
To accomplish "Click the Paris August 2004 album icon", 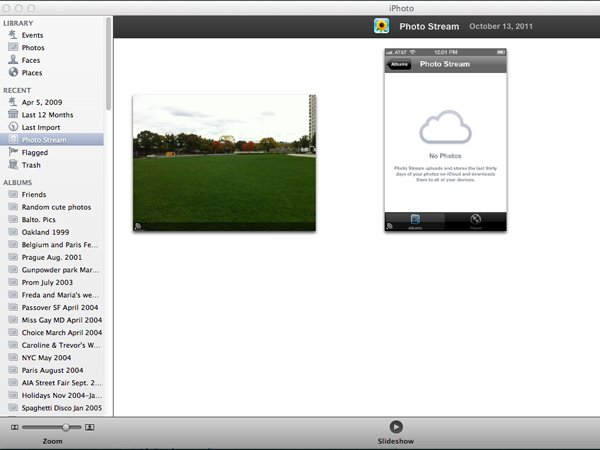I will [x=13, y=370].
